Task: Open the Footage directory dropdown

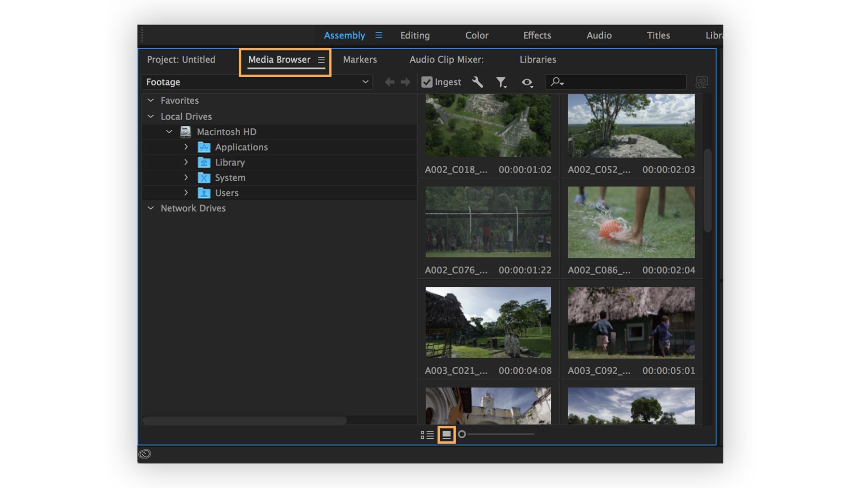Action: (x=365, y=82)
